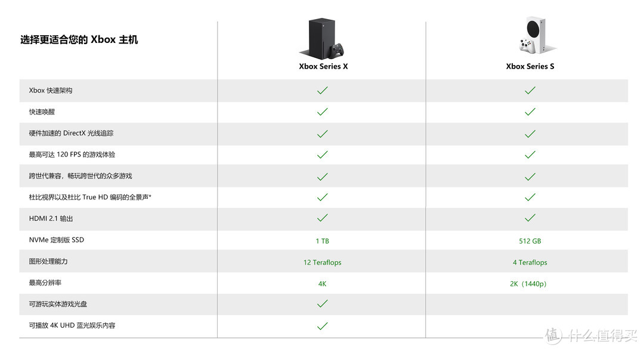
Task: Click the 12 Teraflops value
Action: coord(323,262)
